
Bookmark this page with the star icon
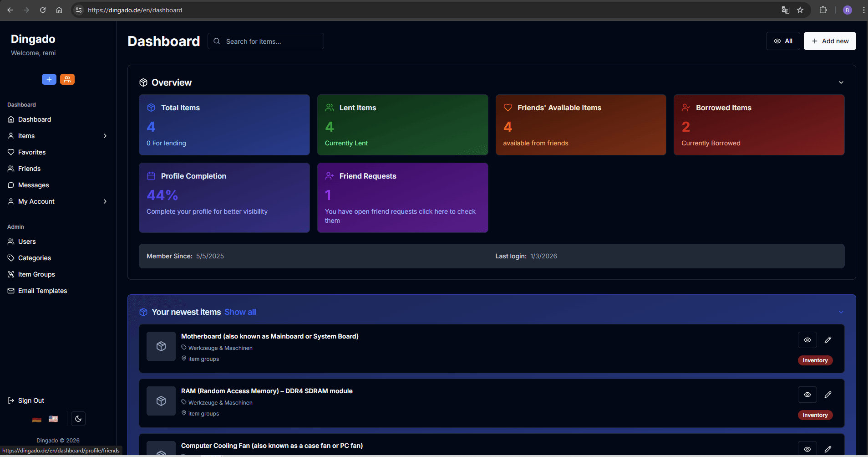(x=800, y=10)
